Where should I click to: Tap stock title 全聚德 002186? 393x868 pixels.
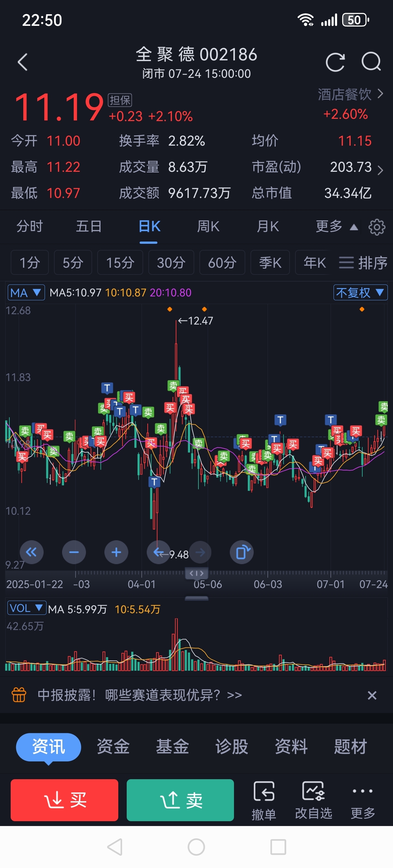point(197,54)
